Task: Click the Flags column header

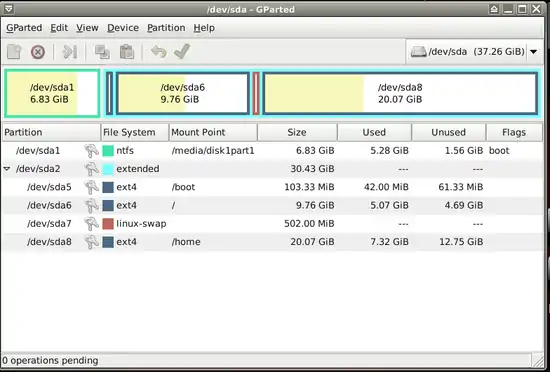Action: click(x=514, y=133)
